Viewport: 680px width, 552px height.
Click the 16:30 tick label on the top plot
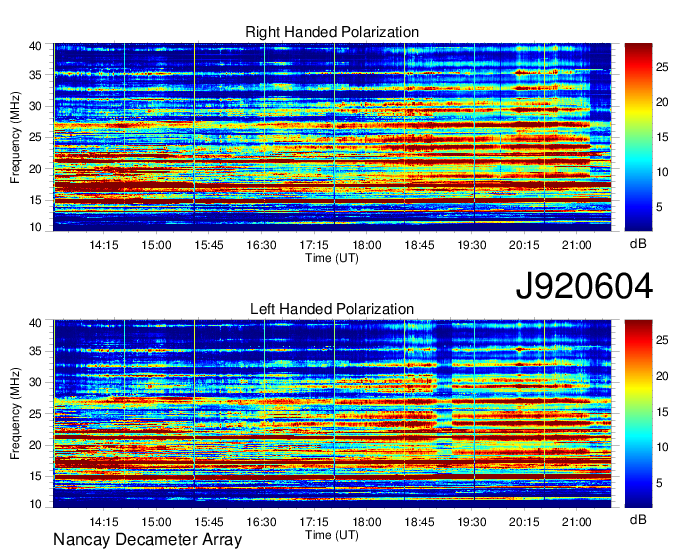(x=262, y=245)
